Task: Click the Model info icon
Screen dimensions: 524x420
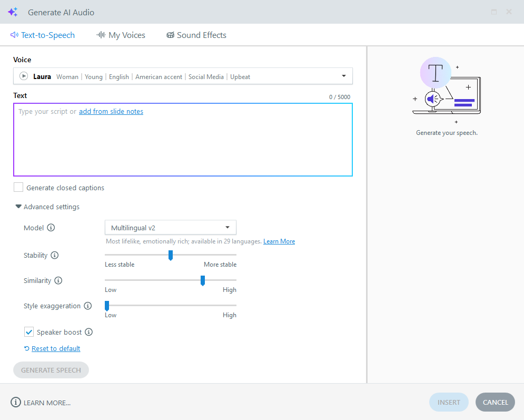Action: pos(51,228)
